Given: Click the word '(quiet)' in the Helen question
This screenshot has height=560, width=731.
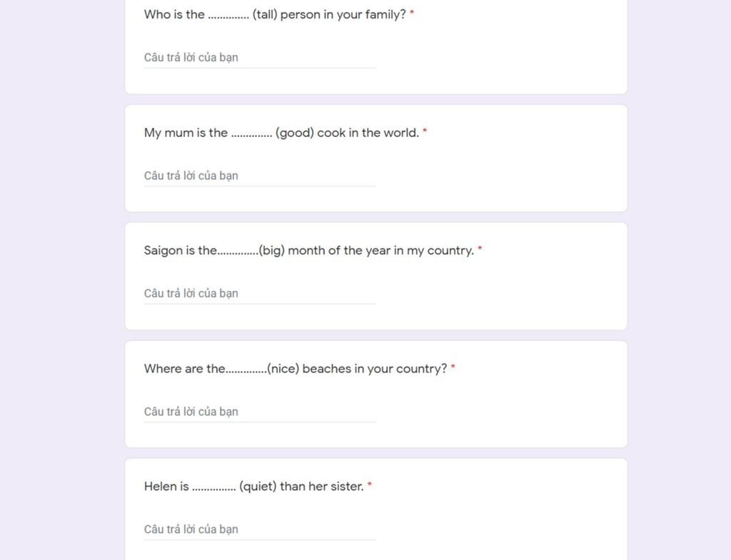Looking at the screenshot, I should (258, 487).
